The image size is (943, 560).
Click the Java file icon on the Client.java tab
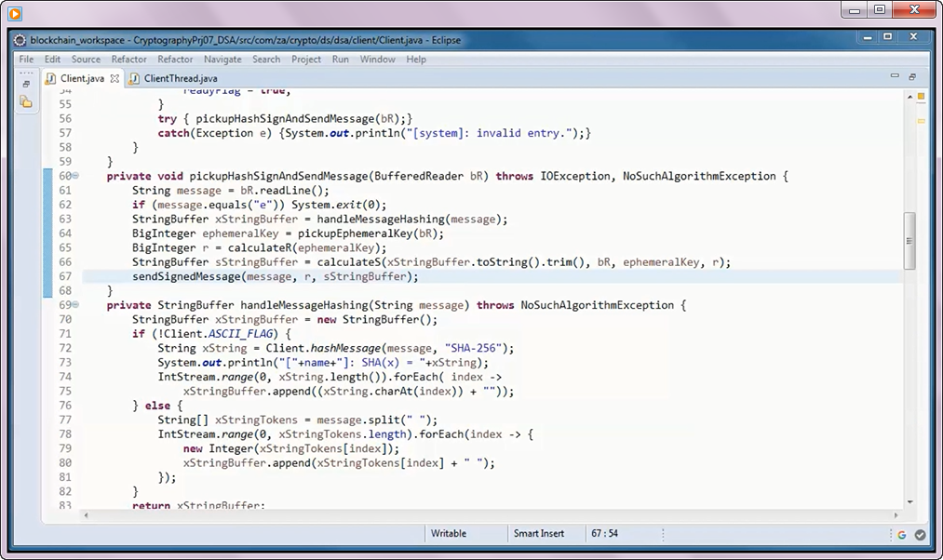50,79
